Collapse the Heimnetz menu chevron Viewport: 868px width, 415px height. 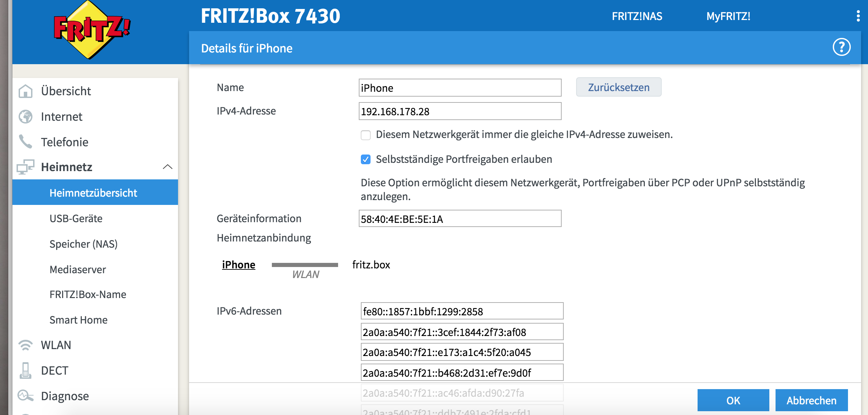(x=168, y=167)
